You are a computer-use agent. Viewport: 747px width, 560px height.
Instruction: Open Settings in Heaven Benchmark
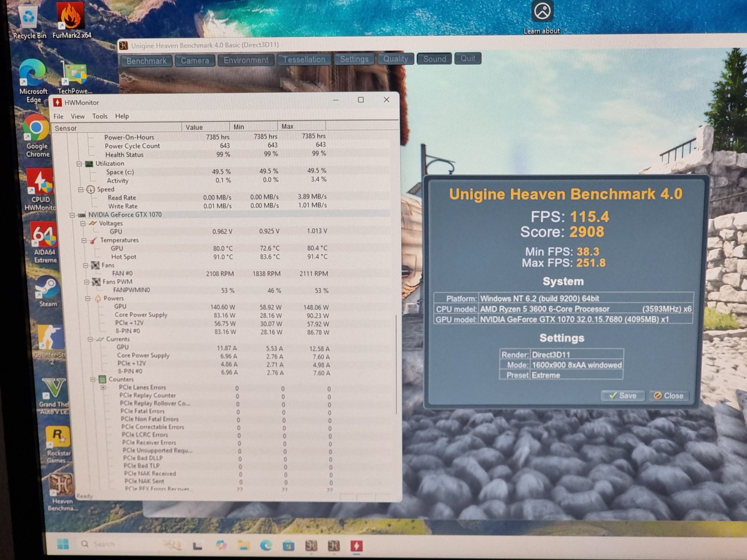354,59
